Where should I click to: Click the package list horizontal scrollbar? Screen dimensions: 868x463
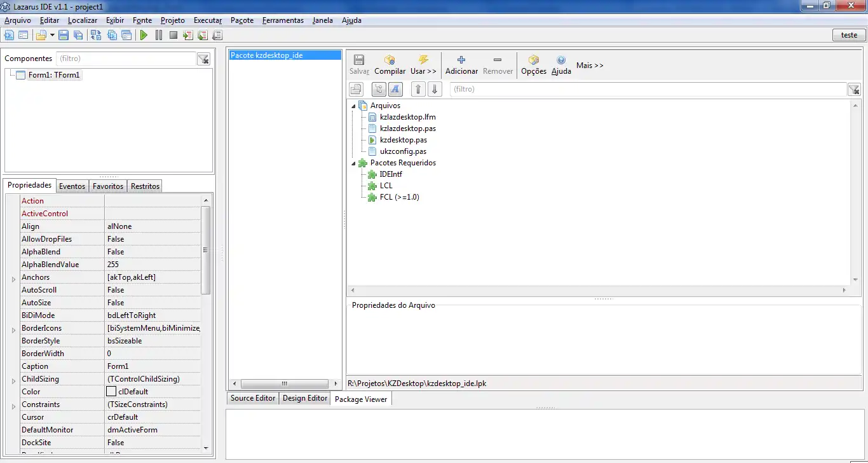(285, 384)
